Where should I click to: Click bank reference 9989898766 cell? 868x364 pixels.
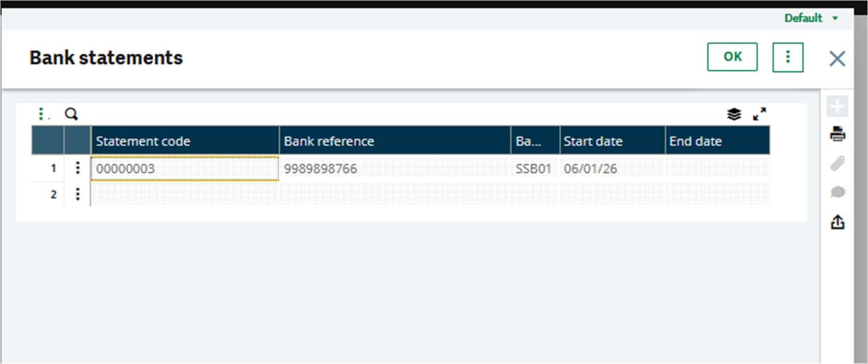[x=394, y=169]
